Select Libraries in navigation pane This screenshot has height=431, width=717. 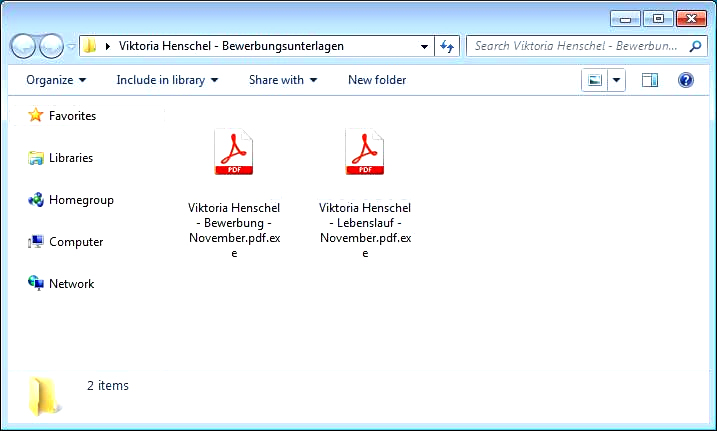(x=71, y=158)
